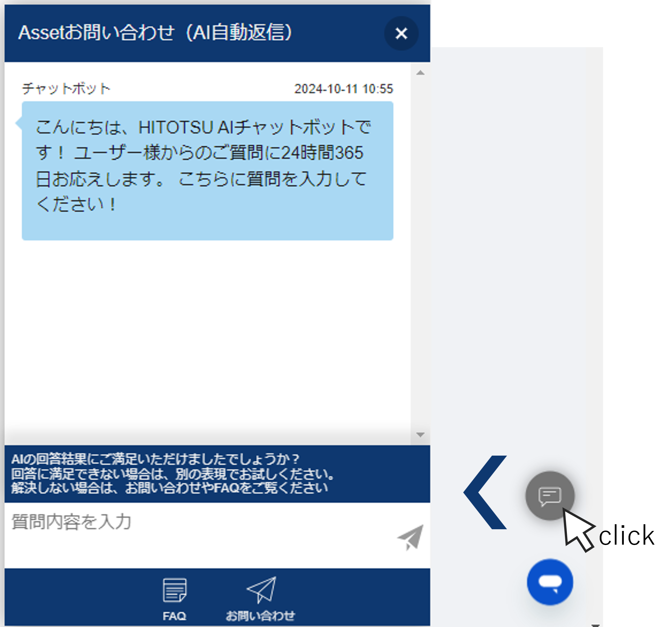The image size is (672, 627).
Task: Click the blue round chat button
Action: (x=550, y=582)
